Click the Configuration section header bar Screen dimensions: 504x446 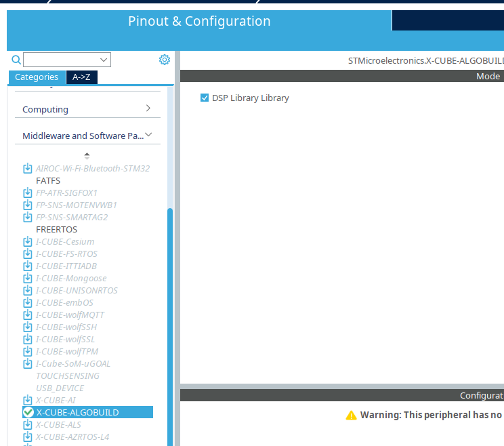(342, 395)
